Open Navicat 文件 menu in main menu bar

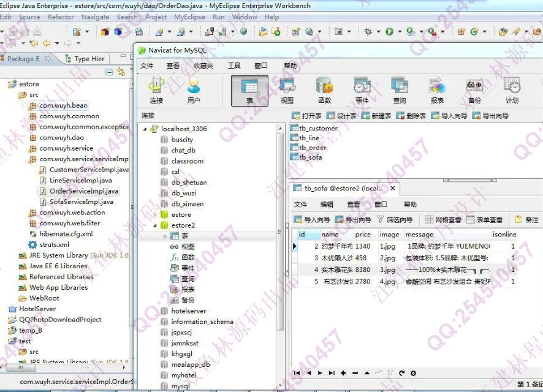tap(146, 66)
